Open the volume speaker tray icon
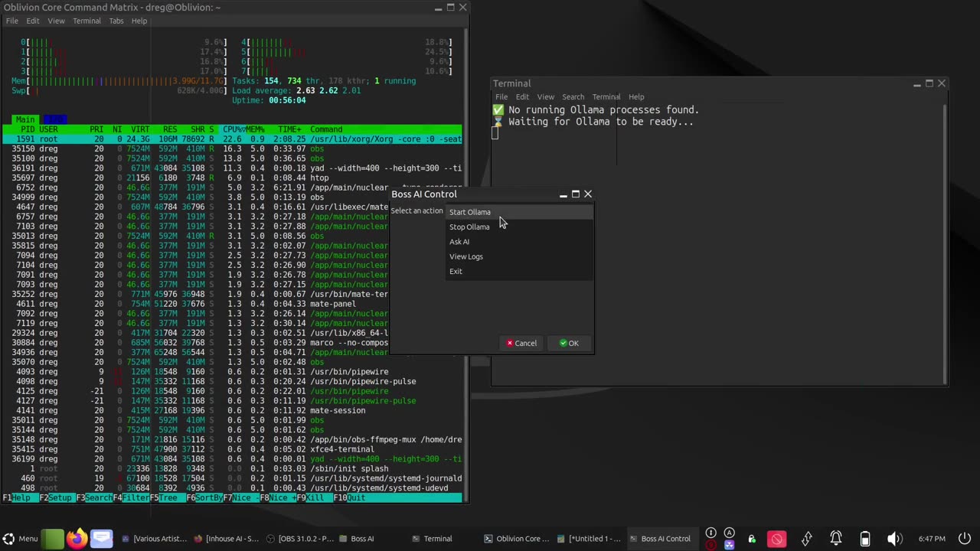Image resolution: width=980 pixels, height=551 pixels. coord(894,539)
